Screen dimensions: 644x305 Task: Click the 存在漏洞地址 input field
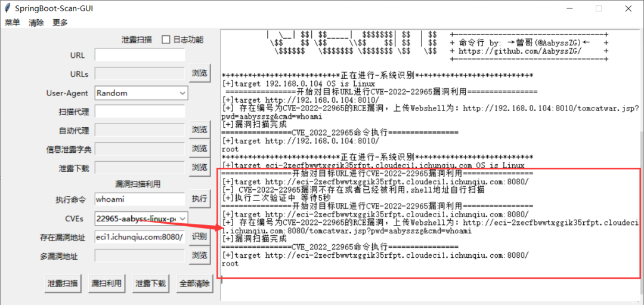[140, 237]
